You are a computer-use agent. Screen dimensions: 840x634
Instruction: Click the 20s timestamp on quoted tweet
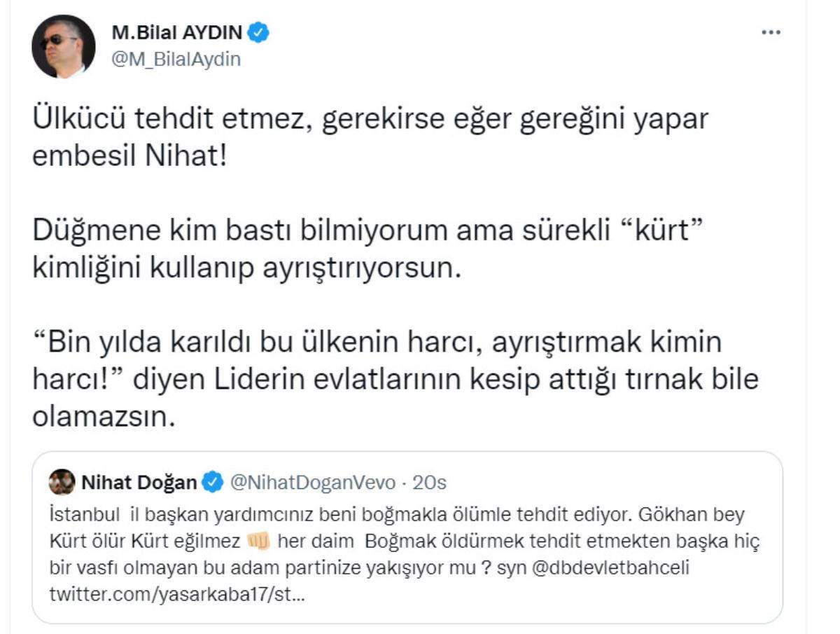(429, 482)
